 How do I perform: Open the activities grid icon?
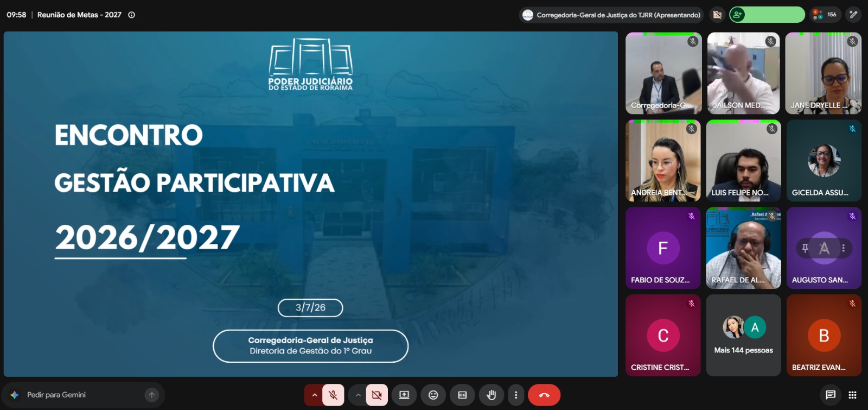852,395
